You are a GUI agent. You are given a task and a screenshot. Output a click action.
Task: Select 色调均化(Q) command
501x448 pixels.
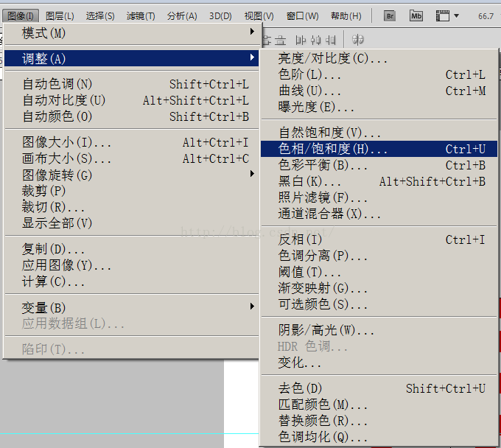pos(379,436)
